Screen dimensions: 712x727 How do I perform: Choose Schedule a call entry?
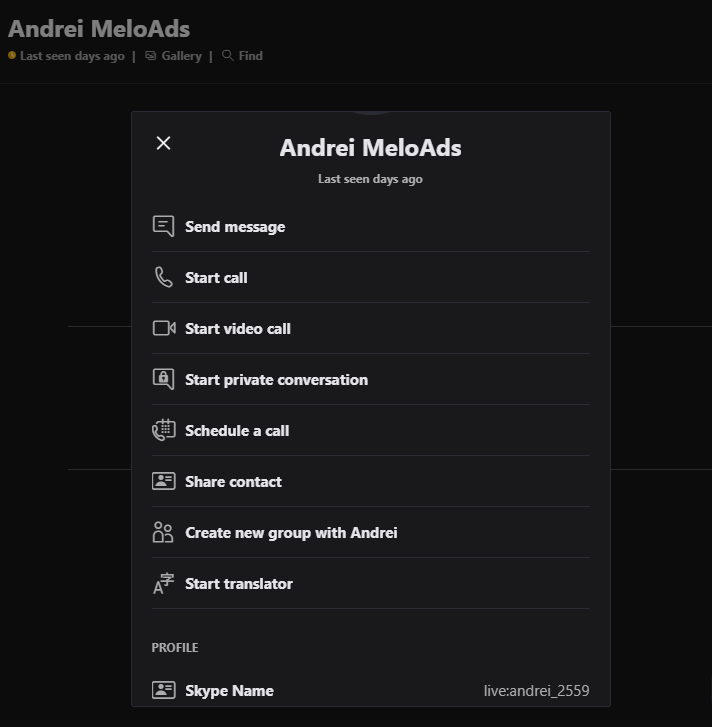pos(237,431)
